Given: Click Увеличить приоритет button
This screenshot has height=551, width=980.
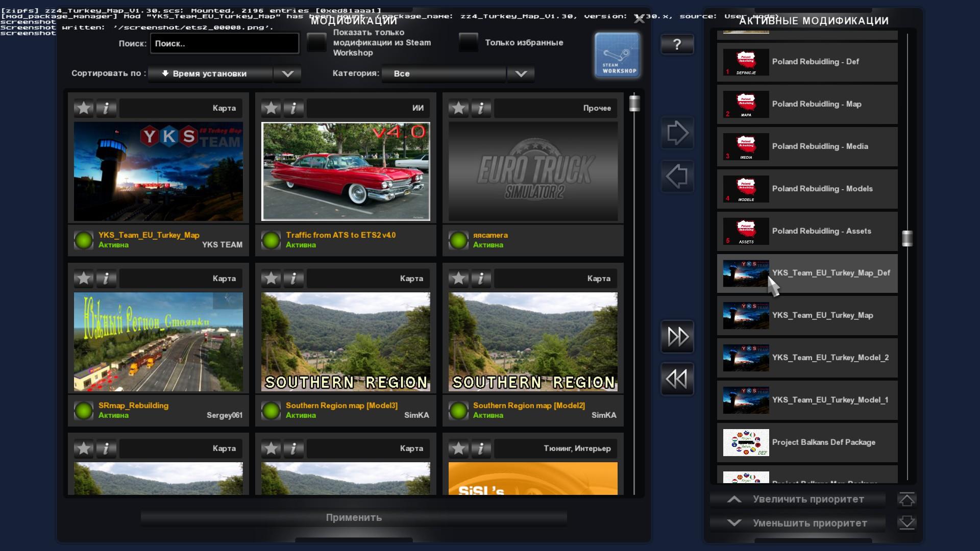Looking at the screenshot, I should coord(797,499).
